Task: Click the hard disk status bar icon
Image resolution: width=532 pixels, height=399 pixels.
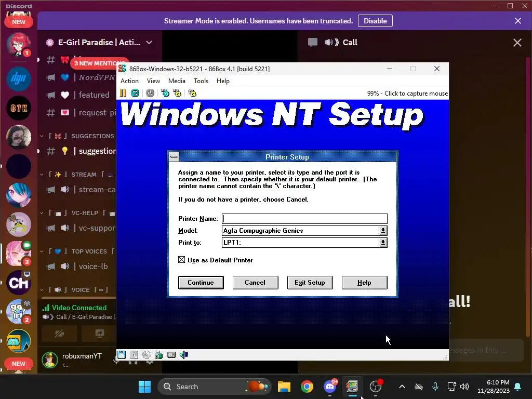Action: (134, 355)
